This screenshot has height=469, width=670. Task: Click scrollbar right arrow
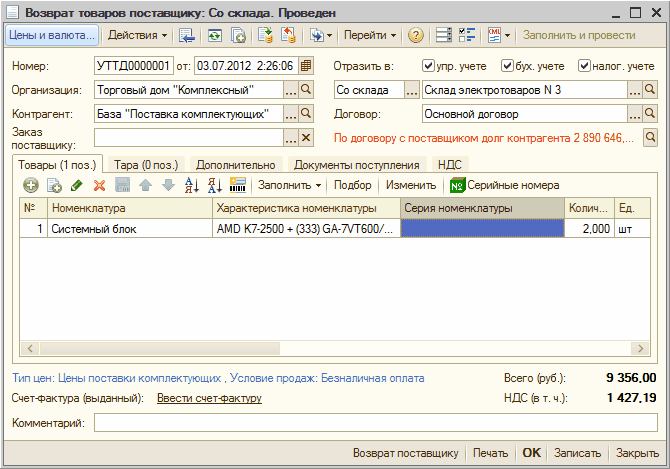point(641,348)
